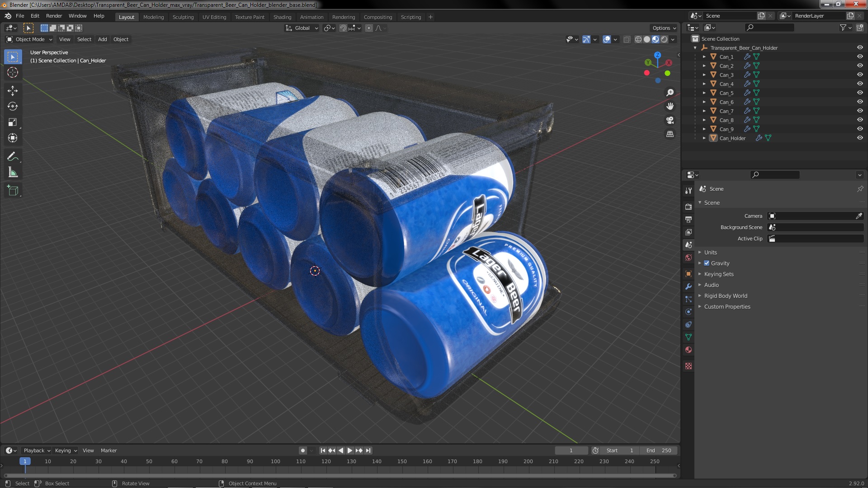This screenshot has width=868, height=488.
Task: Open the View Layer properties tab
Action: tap(689, 232)
